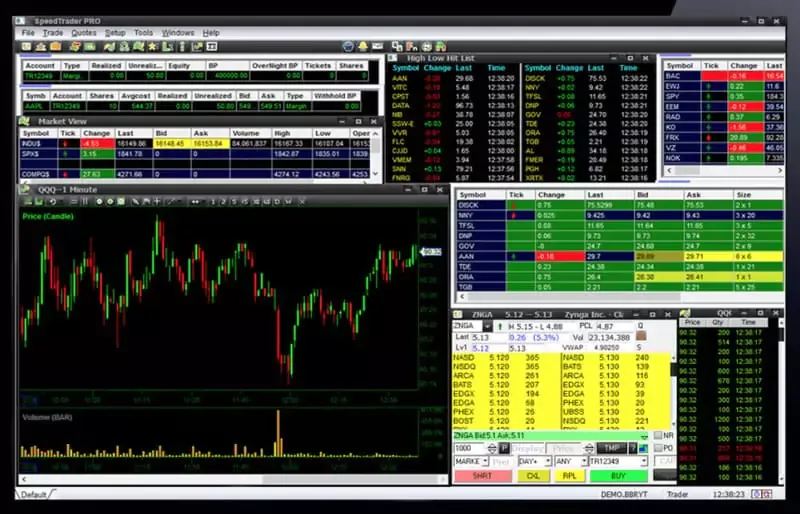Open the Trade menu

point(53,33)
